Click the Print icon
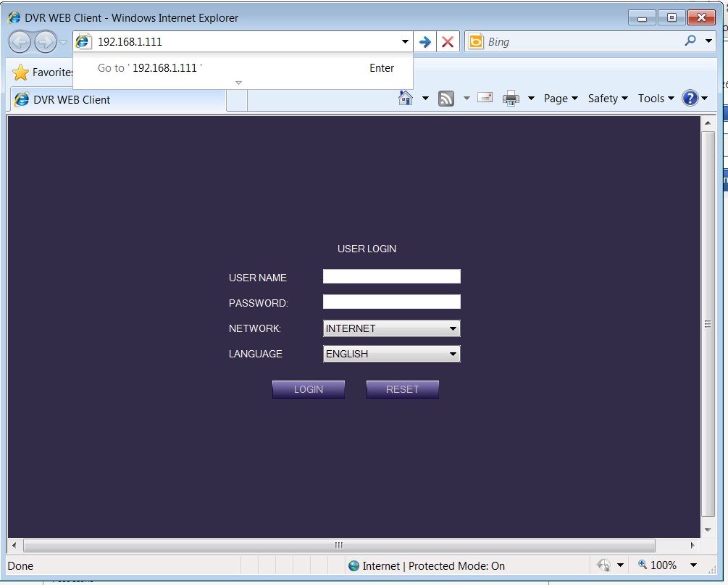This screenshot has width=728, height=585. tap(511, 98)
